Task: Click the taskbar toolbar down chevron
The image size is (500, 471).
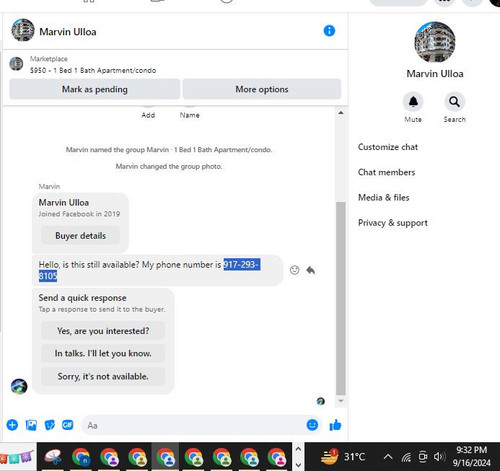Action: 298,465
